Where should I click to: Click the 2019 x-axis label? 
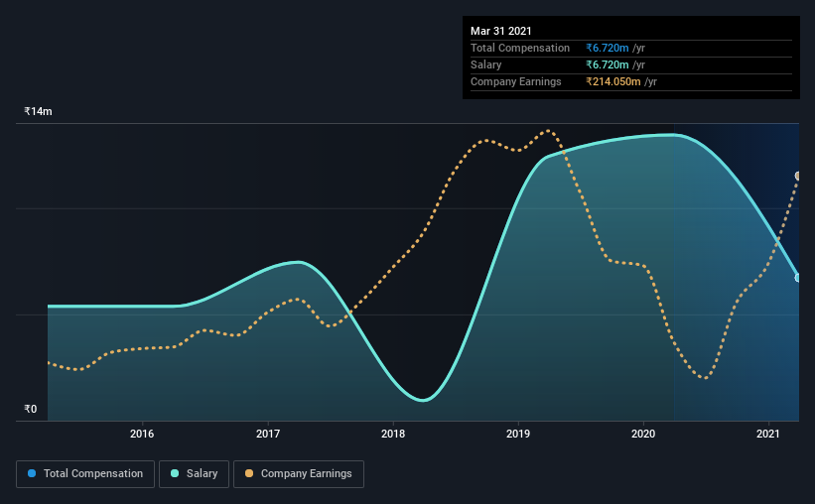pos(518,434)
